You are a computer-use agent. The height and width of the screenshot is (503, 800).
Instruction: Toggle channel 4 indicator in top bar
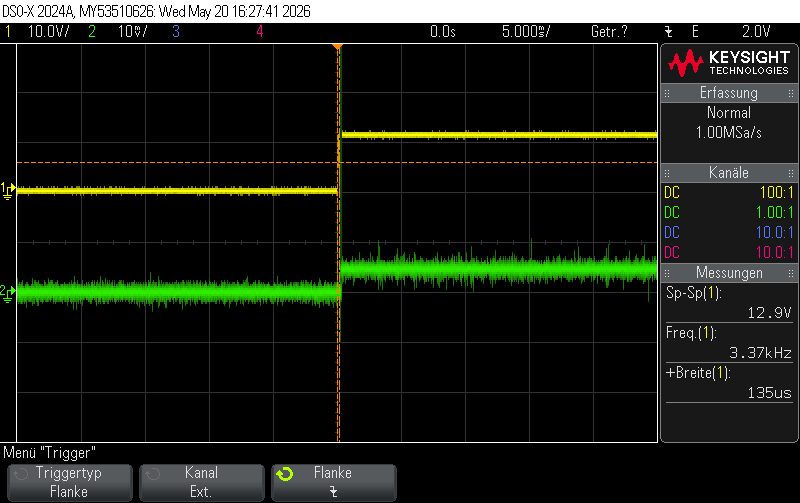point(260,32)
